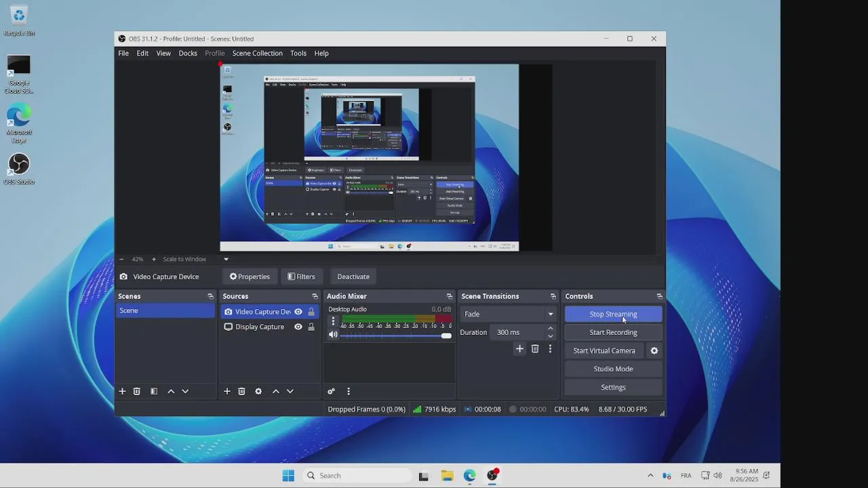Undock the Controls panel

[x=659, y=296]
